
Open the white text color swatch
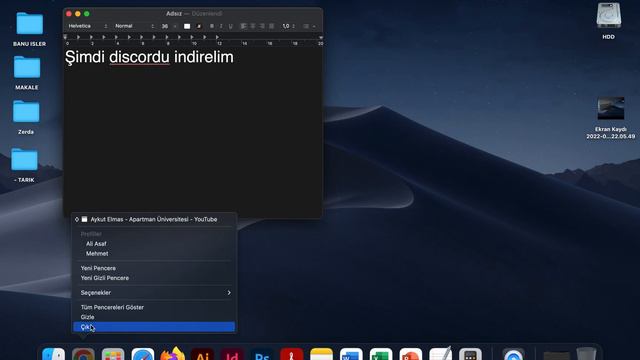coord(187,26)
